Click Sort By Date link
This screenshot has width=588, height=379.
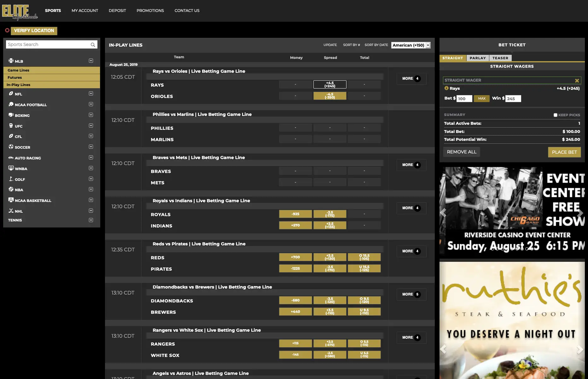click(x=376, y=45)
